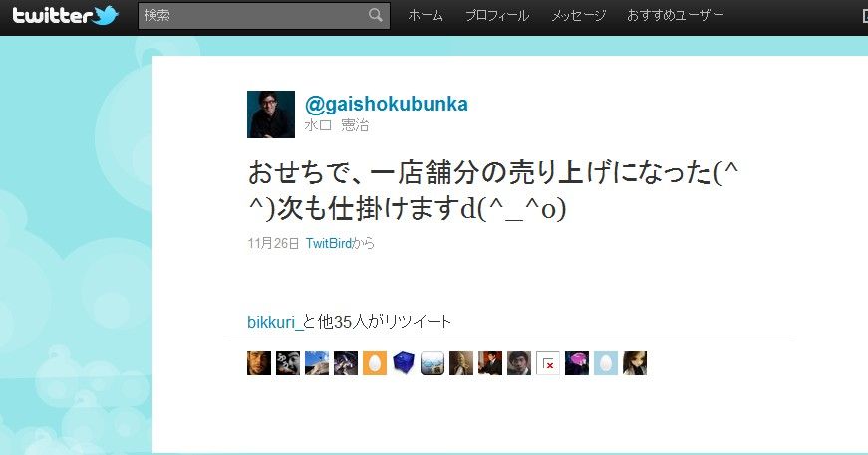
Task: Focus the 検索 search field
Action: [263, 16]
